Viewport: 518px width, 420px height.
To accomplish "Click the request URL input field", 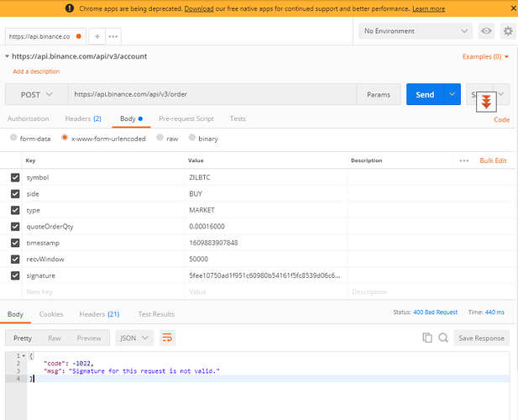I will 212,95.
